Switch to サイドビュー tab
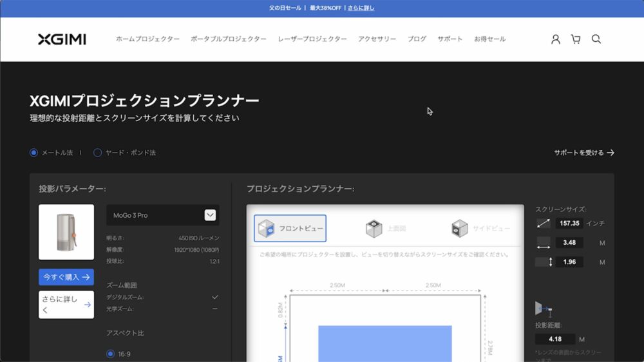The image size is (644, 362). point(480,229)
